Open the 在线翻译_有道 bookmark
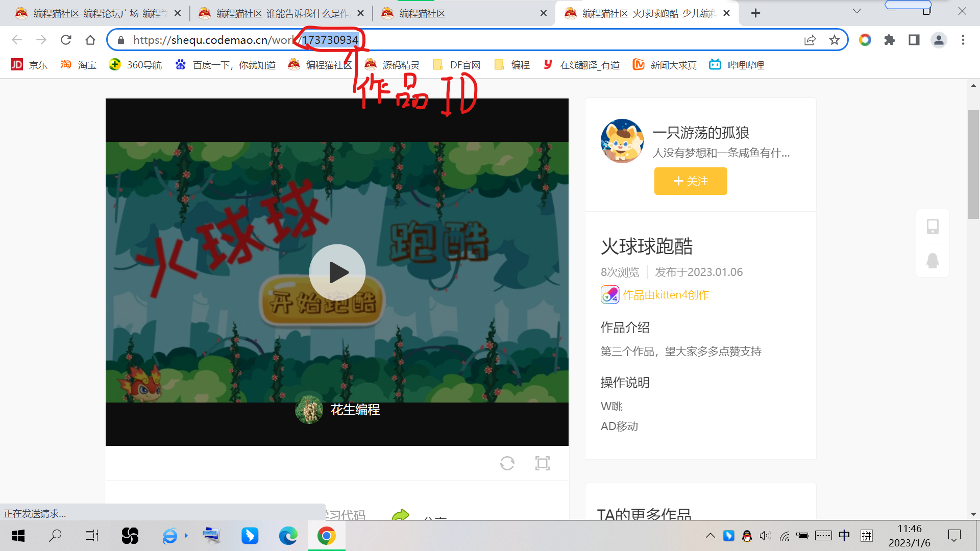The height and width of the screenshot is (551, 980). (581, 65)
